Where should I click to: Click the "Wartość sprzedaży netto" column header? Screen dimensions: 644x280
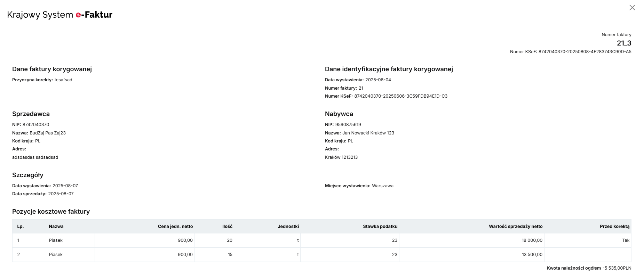[x=515, y=227]
